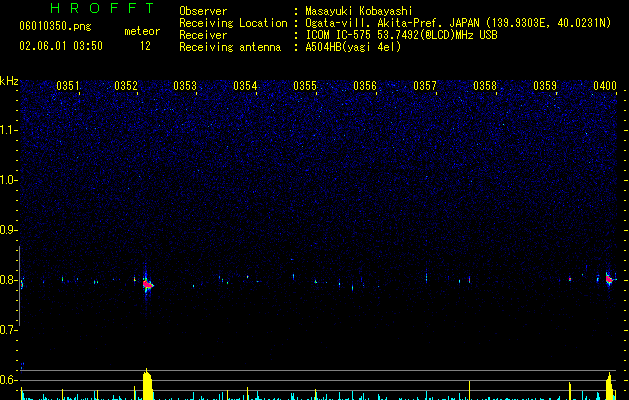Click the 0356 time marker
Screen dimensions: 629x400
coord(365,86)
